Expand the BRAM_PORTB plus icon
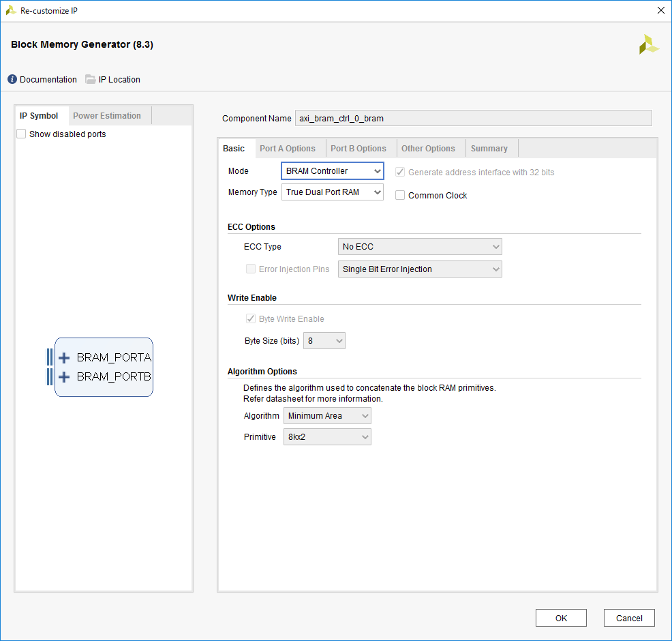672x641 pixels. [64, 377]
